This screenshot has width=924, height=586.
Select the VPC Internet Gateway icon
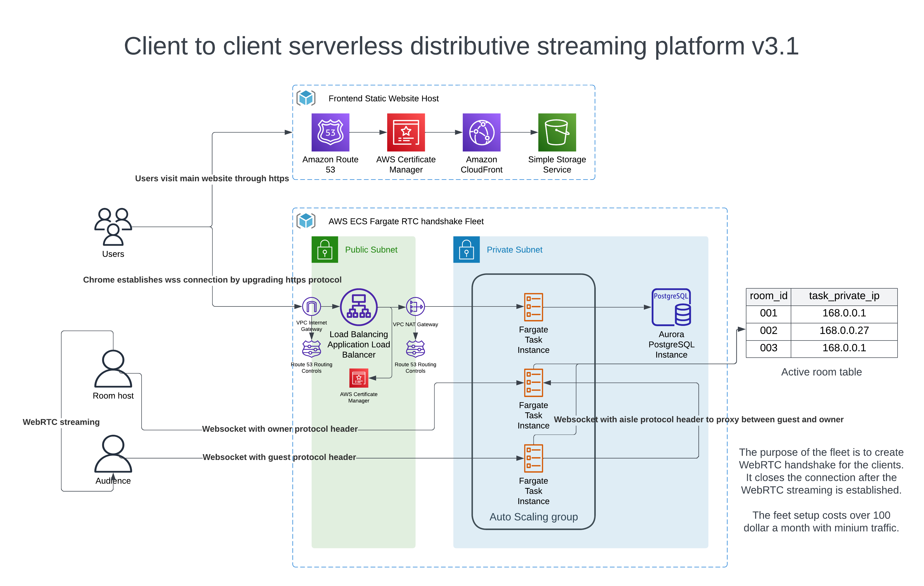(311, 306)
